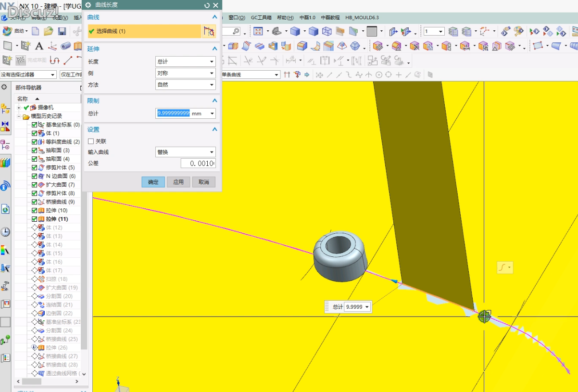The height and width of the screenshot is (392, 578).
Task: Toggle the 关联 (associative) checkbox
Action: coord(91,141)
